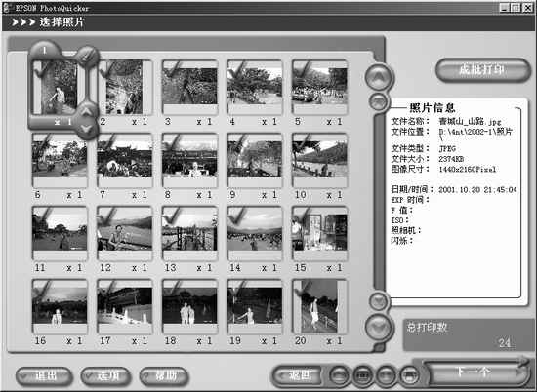Image resolution: width=537 pixels, height=392 pixels.
Task: Minimize the EPSON PhotoQuicker window
Action: point(504,8)
